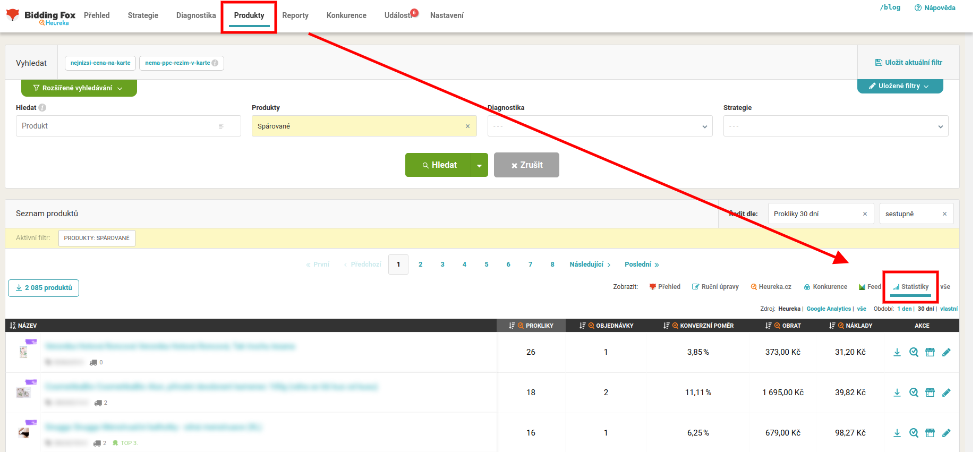This screenshot has height=452, width=980.
Task: Click the download icon in the first product row
Action: point(897,352)
